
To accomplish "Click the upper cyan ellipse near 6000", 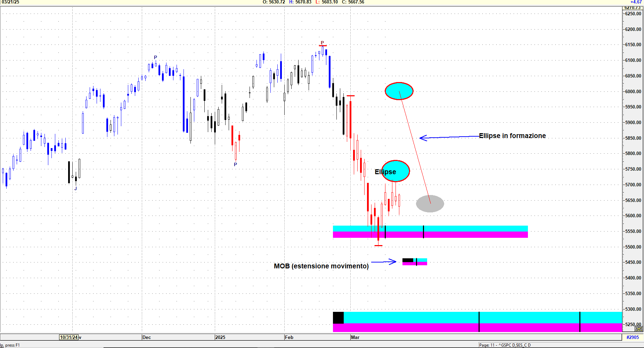I will [399, 91].
